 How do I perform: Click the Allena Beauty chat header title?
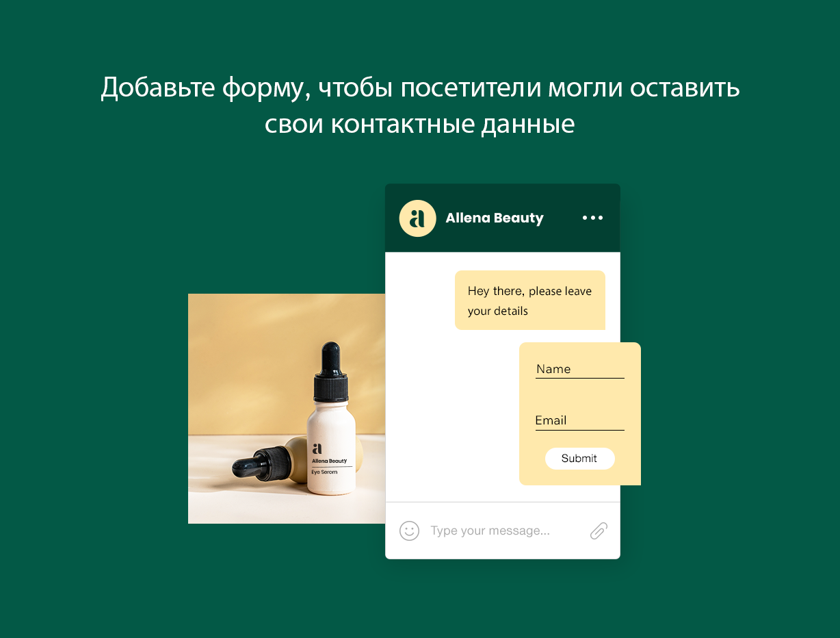(495, 218)
